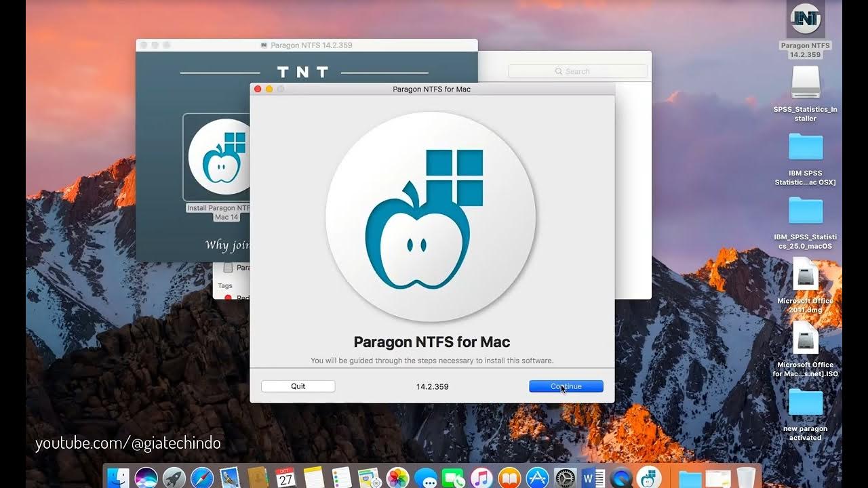Open Photos from the Dock
Screen dimensions: 868x488
[397, 478]
